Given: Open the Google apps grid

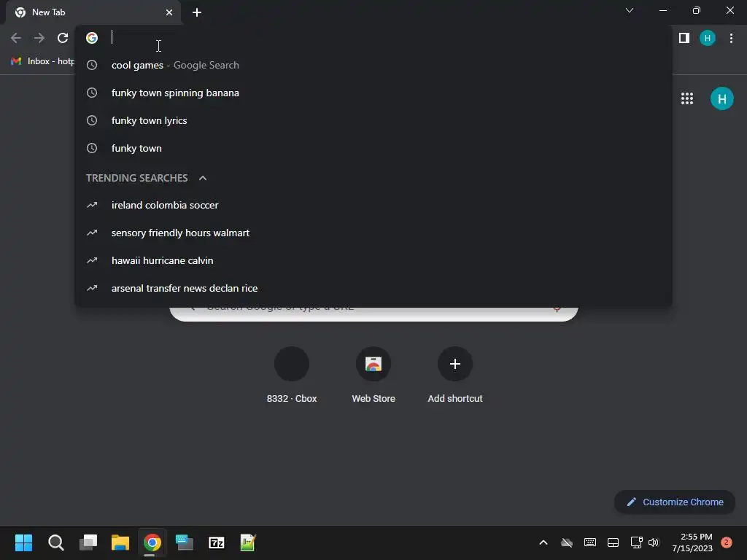Looking at the screenshot, I should (x=687, y=98).
